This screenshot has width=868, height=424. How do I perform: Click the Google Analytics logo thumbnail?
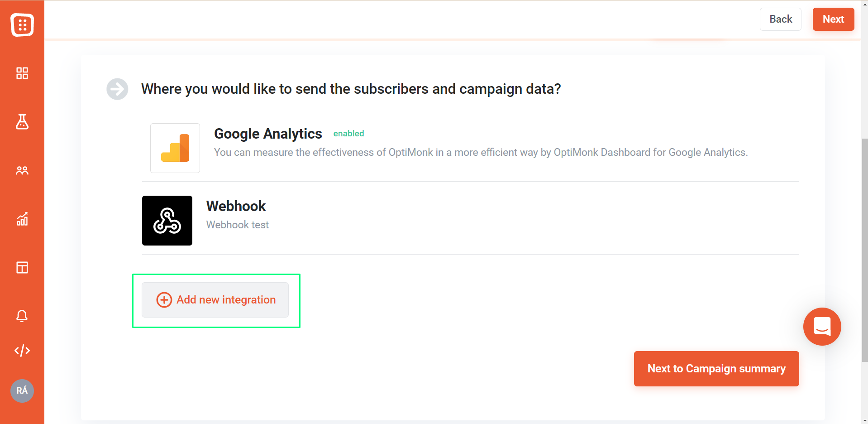(x=175, y=148)
